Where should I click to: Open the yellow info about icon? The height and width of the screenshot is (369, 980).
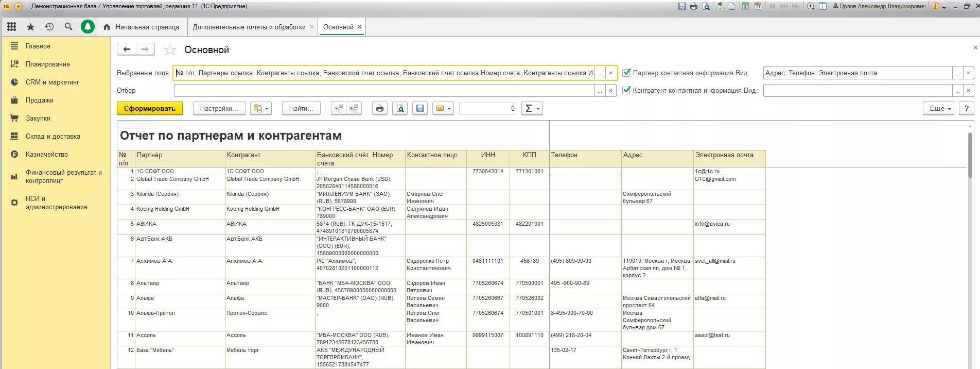(935, 6)
